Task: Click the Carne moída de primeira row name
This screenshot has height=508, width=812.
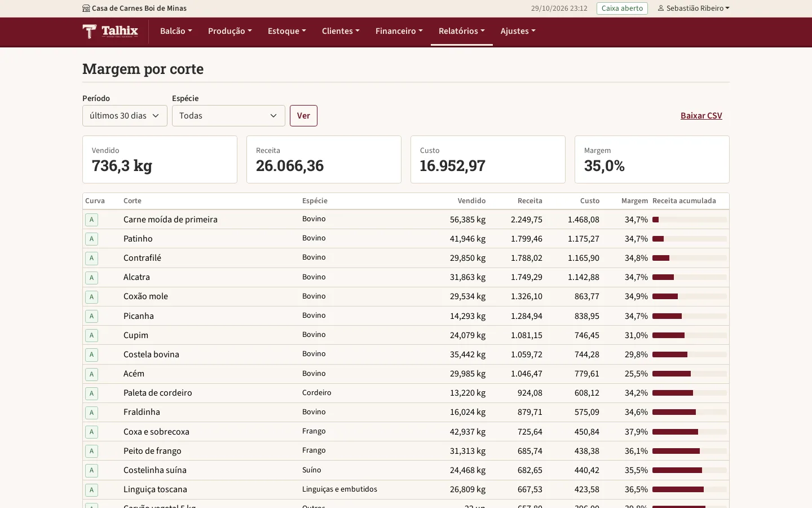Action: coord(170,220)
